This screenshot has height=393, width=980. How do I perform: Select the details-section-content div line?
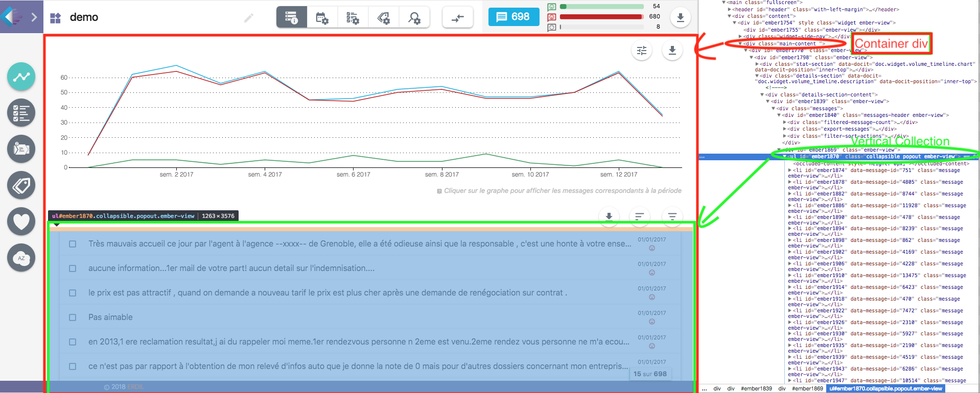(x=822, y=95)
